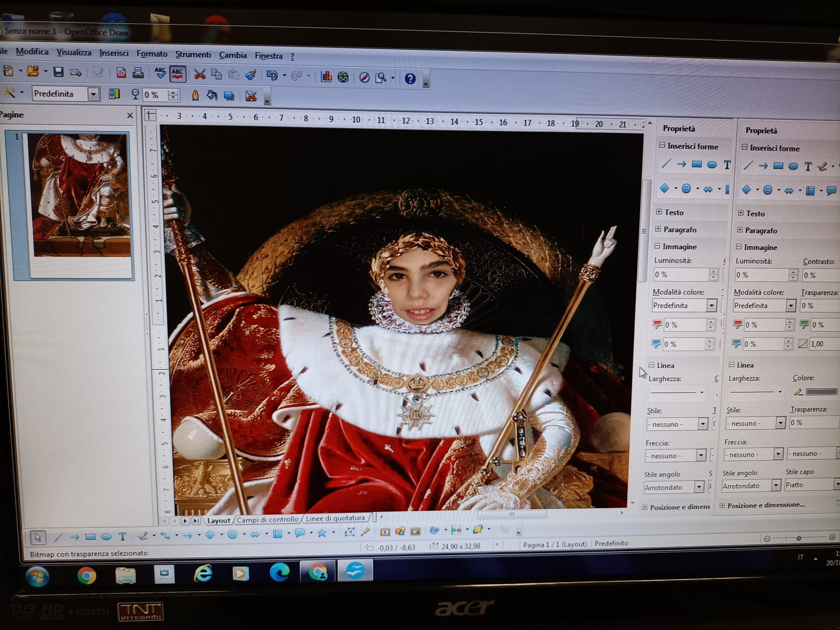Close the Pagine panel
The height and width of the screenshot is (630, 840).
coord(130,115)
